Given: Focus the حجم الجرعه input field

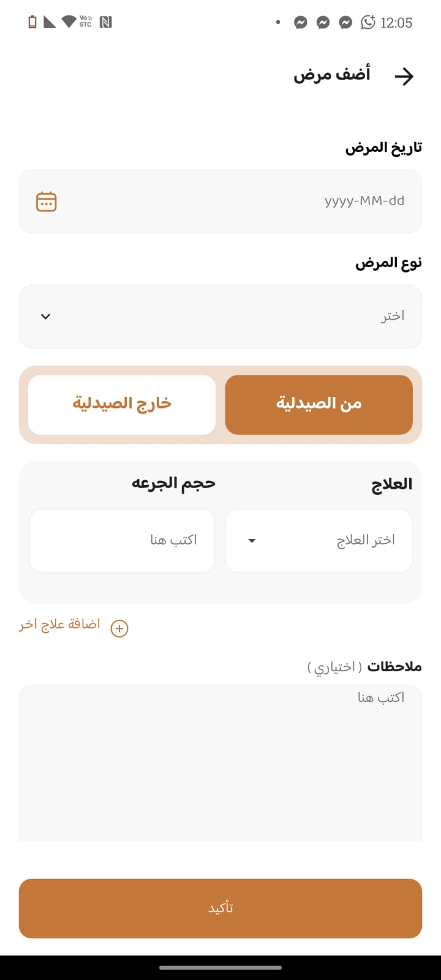Looking at the screenshot, I should tap(122, 541).
